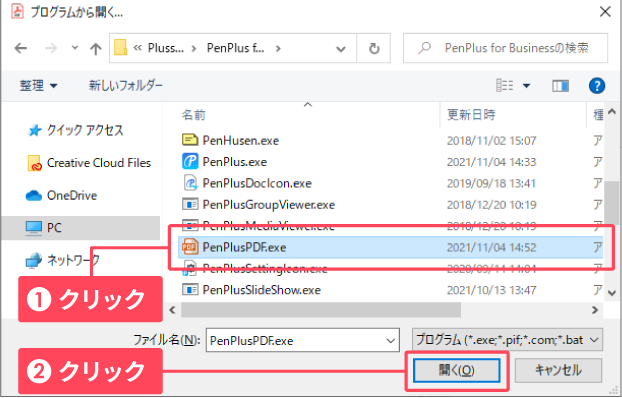Click the 2021/11/04 14:33 date cell

491,162
